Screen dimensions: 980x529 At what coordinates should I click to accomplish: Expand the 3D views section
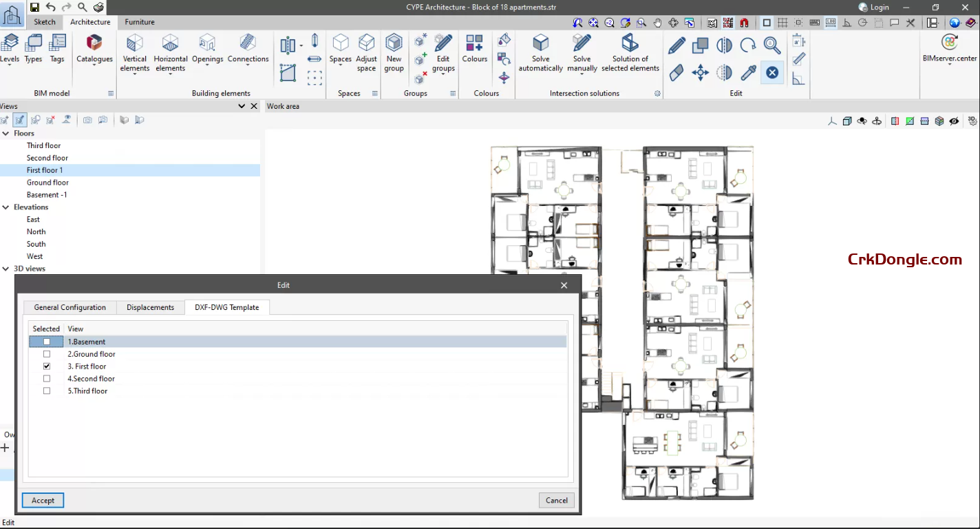[6, 268]
